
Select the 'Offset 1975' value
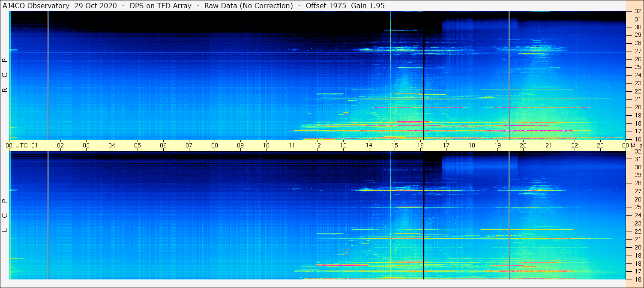click(326, 6)
